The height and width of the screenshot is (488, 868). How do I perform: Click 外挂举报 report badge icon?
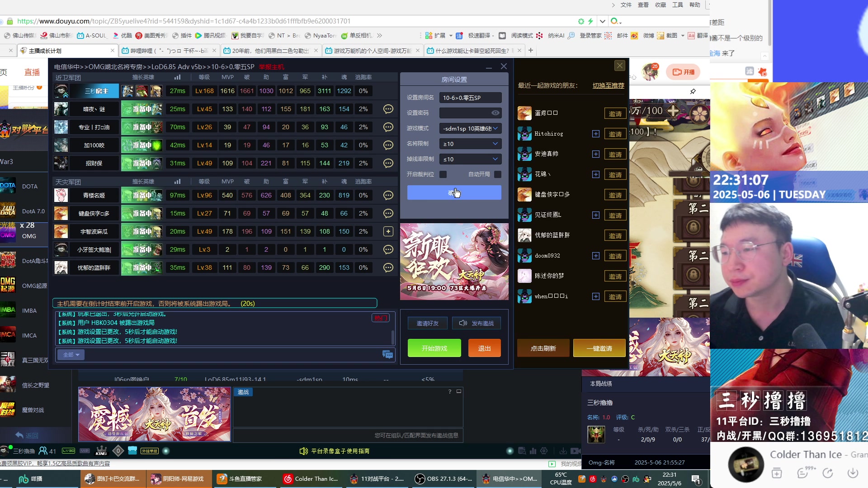[x=149, y=451]
